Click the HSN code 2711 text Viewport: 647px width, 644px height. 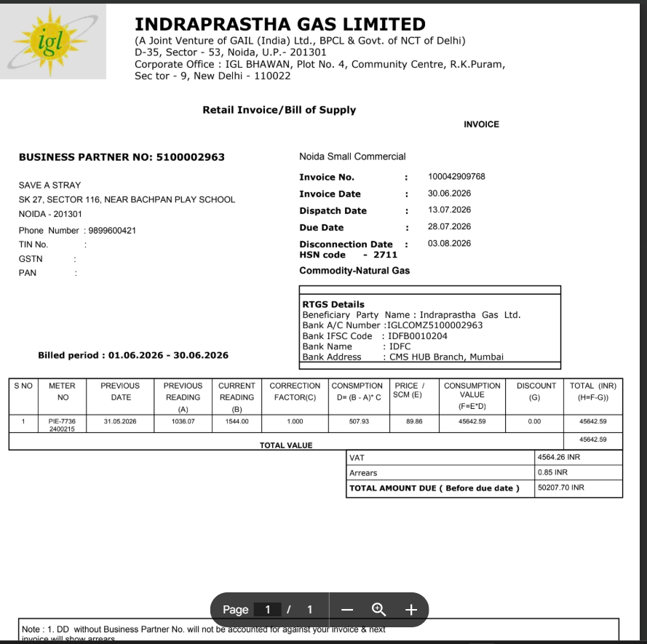coord(349,255)
